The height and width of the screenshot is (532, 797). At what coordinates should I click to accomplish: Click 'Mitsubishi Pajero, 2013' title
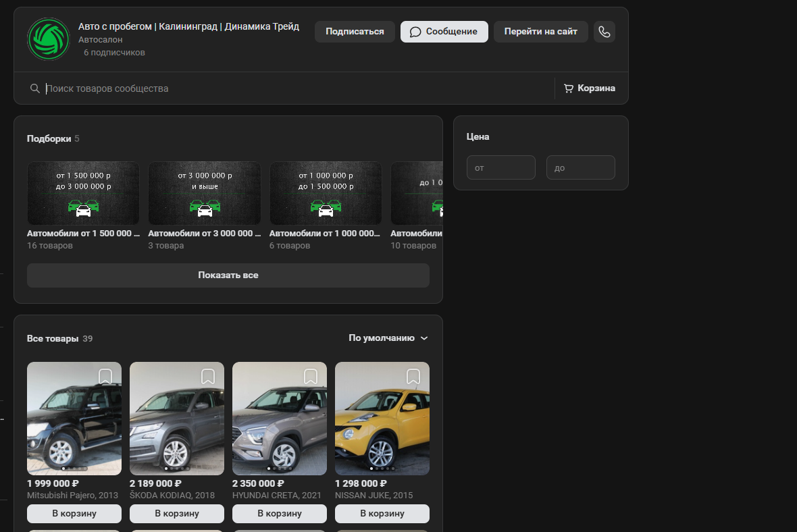click(x=72, y=495)
